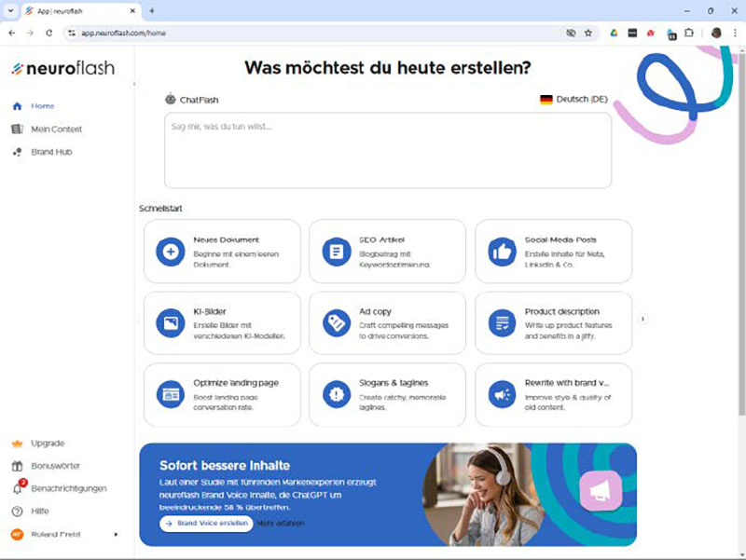Select the SEO Artikel icon
This screenshot has width=746, height=560.
[337, 250]
